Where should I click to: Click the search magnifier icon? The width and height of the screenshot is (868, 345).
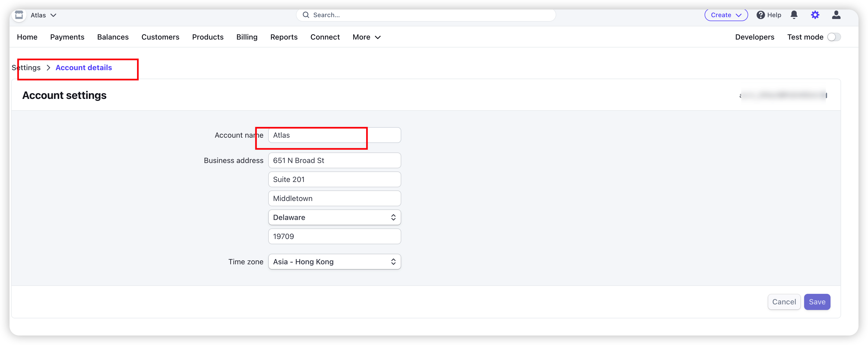[x=306, y=15]
